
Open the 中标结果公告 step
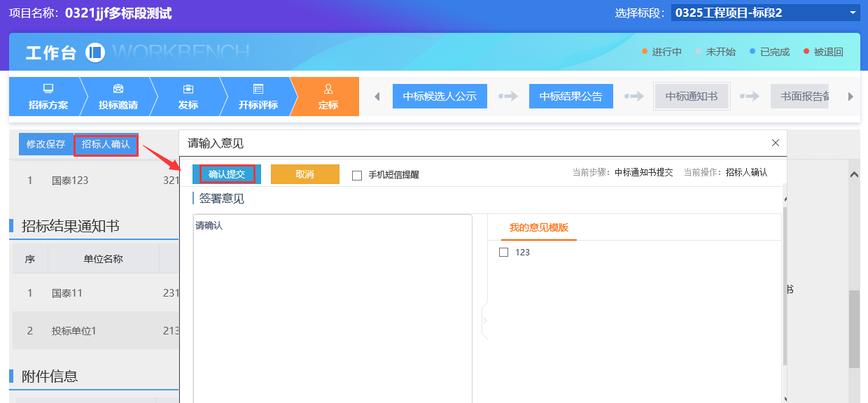570,97
